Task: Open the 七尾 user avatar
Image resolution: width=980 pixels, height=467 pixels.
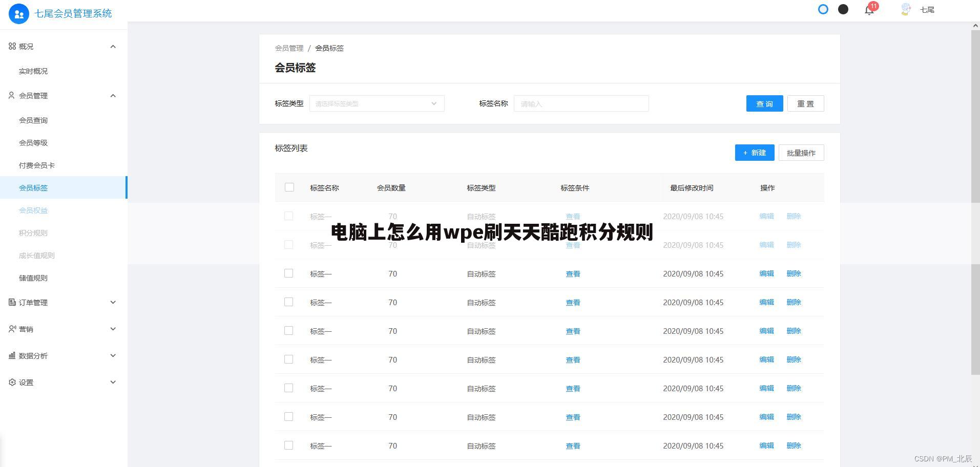Action: (x=906, y=9)
